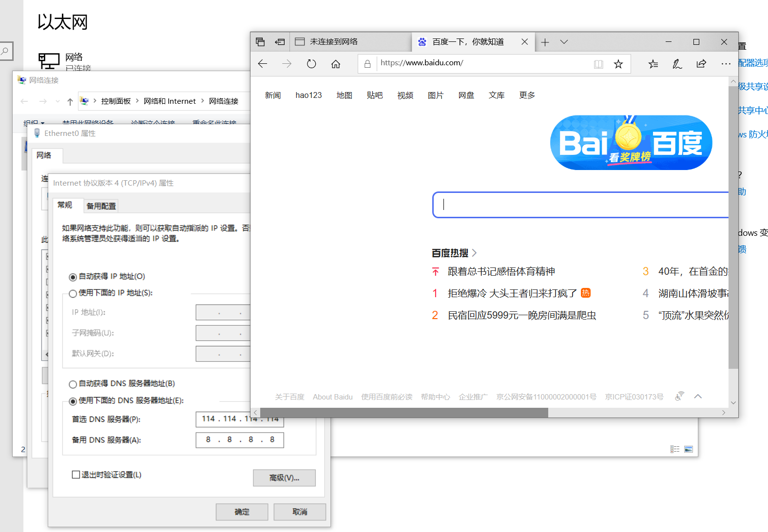Click the Edge back arrow
The height and width of the screenshot is (532, 768).
263,64
